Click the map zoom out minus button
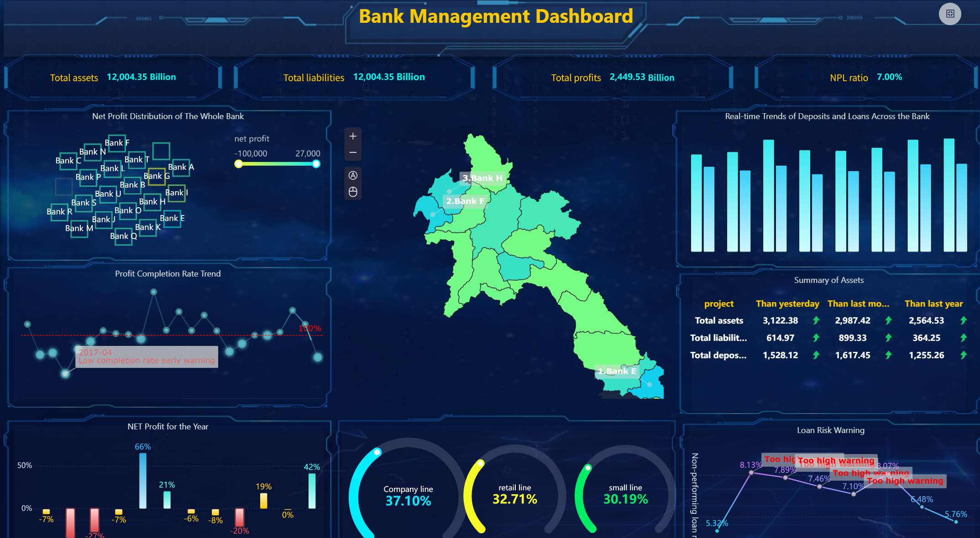980x538 pixels. [x=353, y=152]
